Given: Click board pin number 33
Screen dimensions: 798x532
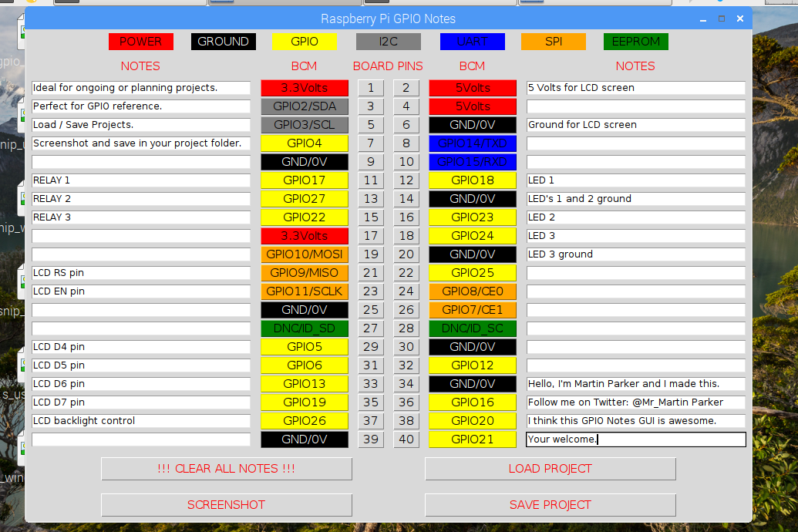Looking at the screenshot, I should tap(371, 384).
